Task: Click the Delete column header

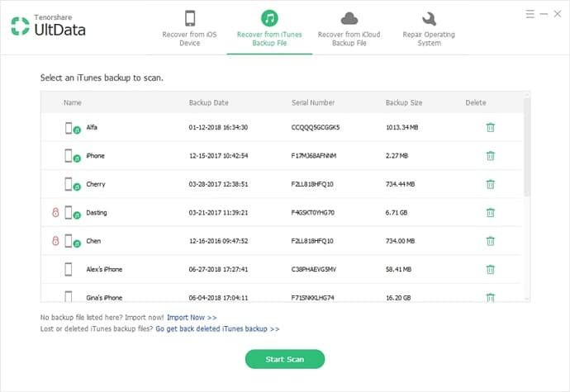Action: 476,103
